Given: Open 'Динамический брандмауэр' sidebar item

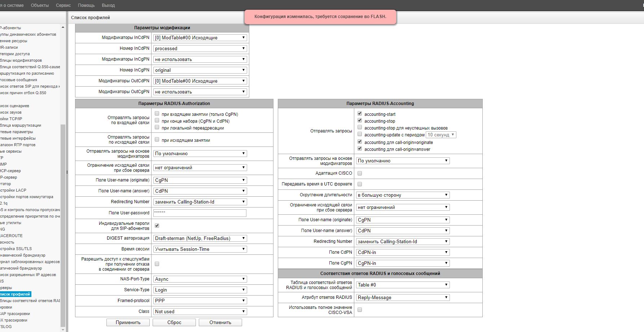Looking at the screenshot, I should pyautogui.click(x=23, y=255).
